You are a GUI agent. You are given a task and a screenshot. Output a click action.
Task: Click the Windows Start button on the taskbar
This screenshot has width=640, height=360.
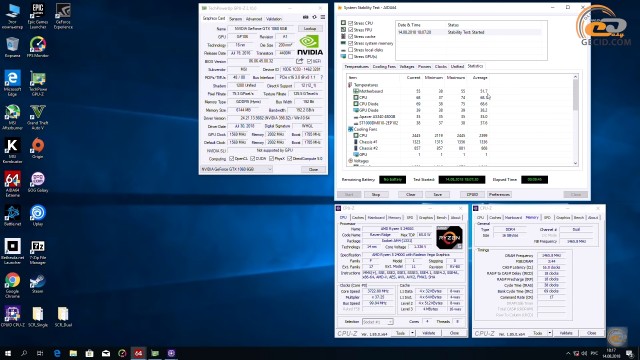click(7, 353)
